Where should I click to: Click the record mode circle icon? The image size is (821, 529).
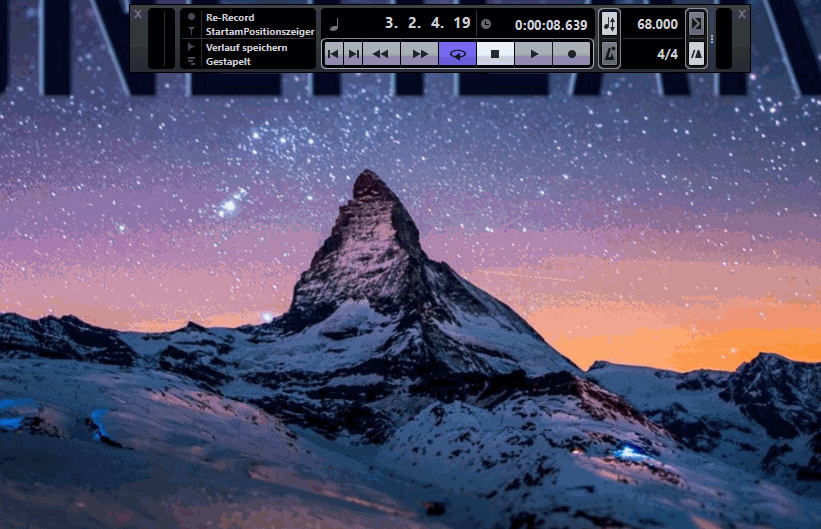click(x=191, y=17)
